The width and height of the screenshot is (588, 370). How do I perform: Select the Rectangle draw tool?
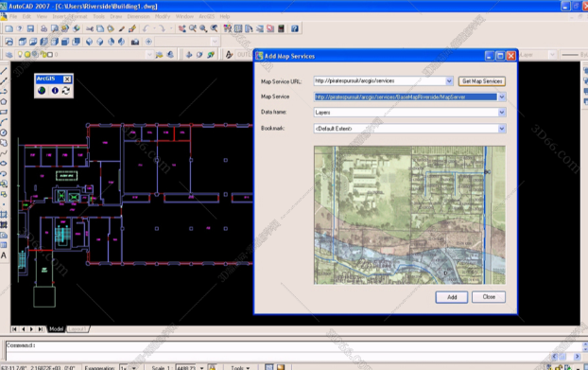(4, 112)
